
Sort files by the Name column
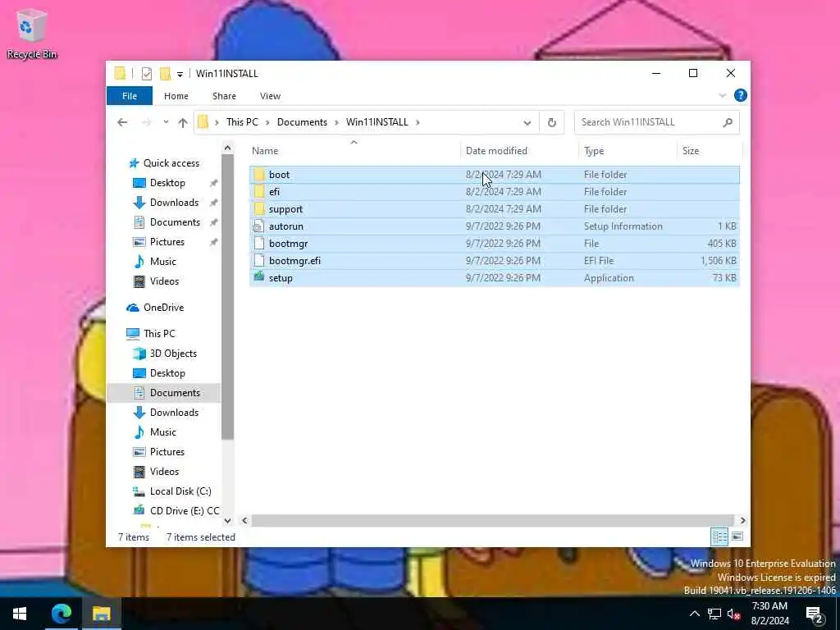point(354,151)
